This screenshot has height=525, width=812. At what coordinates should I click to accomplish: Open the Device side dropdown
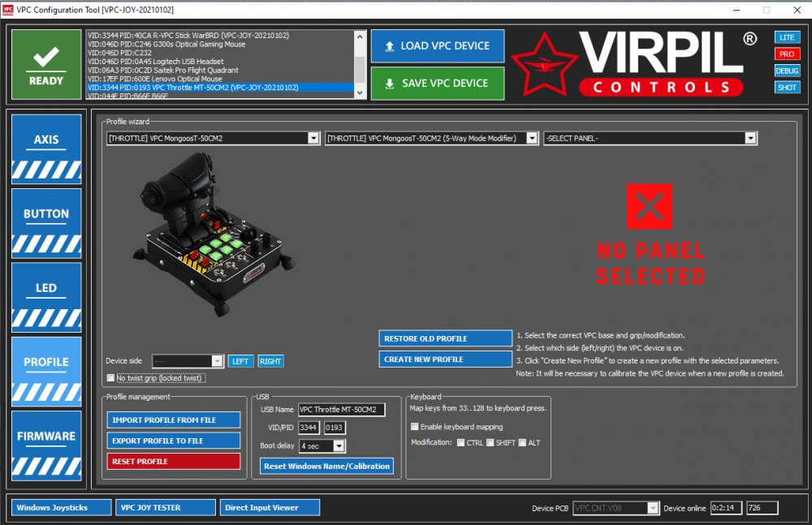tap(187, 361)
